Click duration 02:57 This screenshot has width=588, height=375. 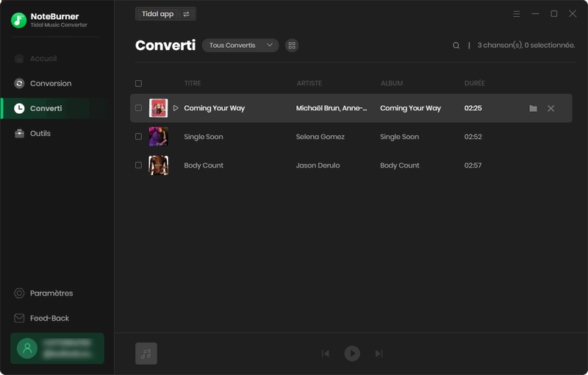(x=473, y=165)
